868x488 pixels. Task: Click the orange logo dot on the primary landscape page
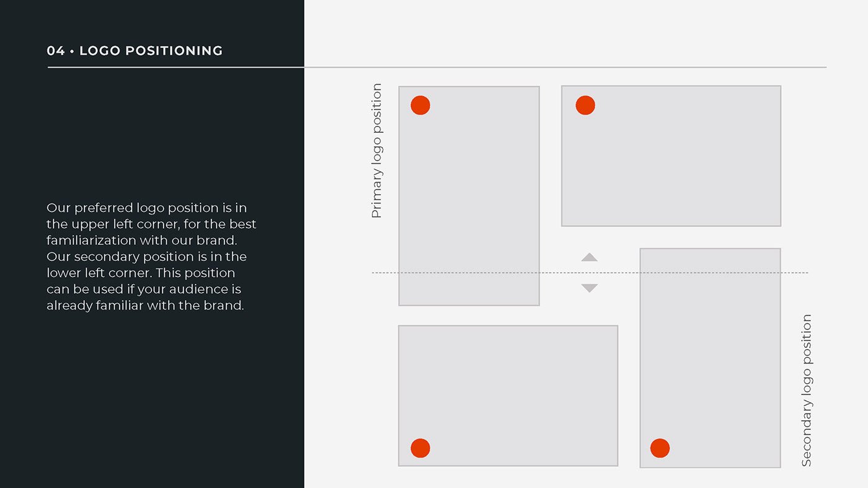coord(585,105)
